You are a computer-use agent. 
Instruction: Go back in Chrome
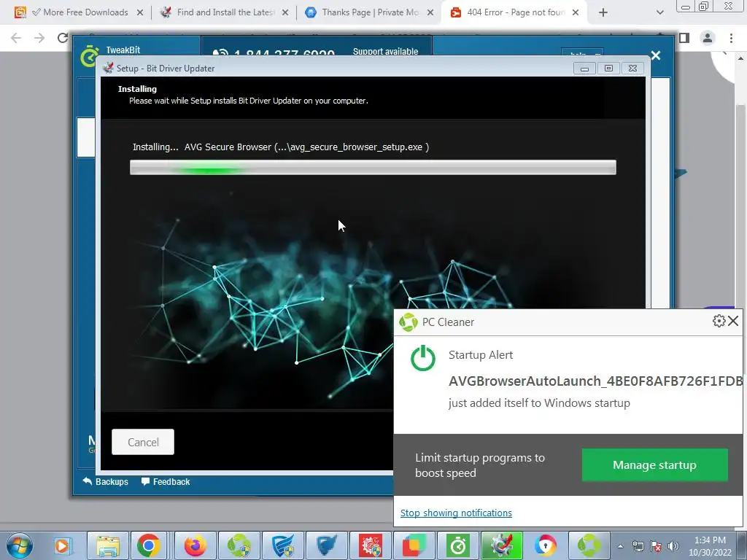tap(16, 38)
